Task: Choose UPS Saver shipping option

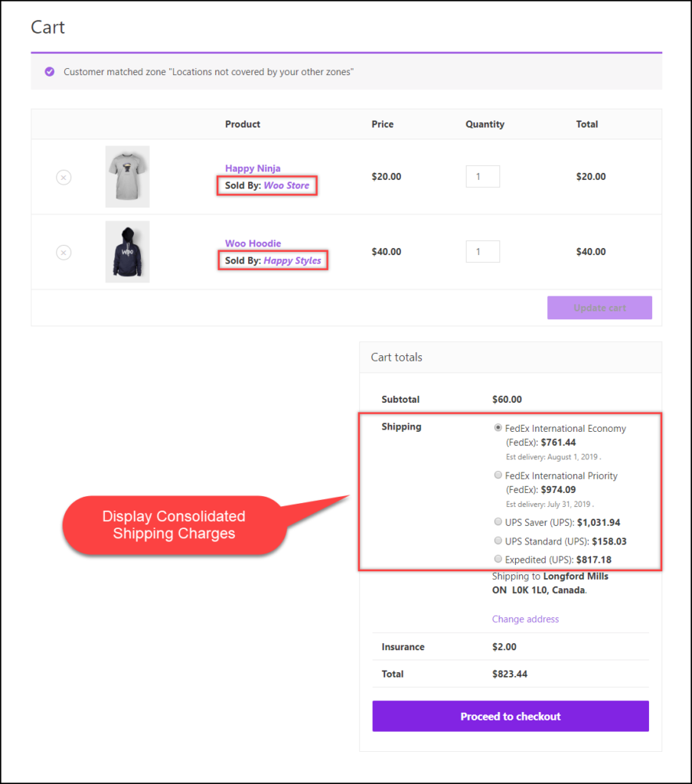Action: pos(498,521)
